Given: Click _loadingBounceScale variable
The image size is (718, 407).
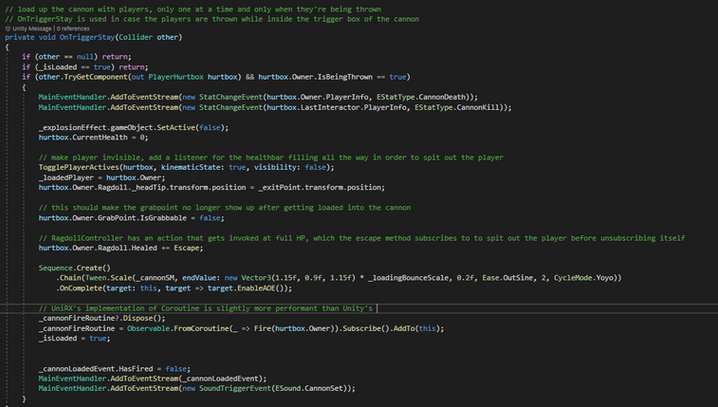Looking at the screenshot, I should coord(408,278).
